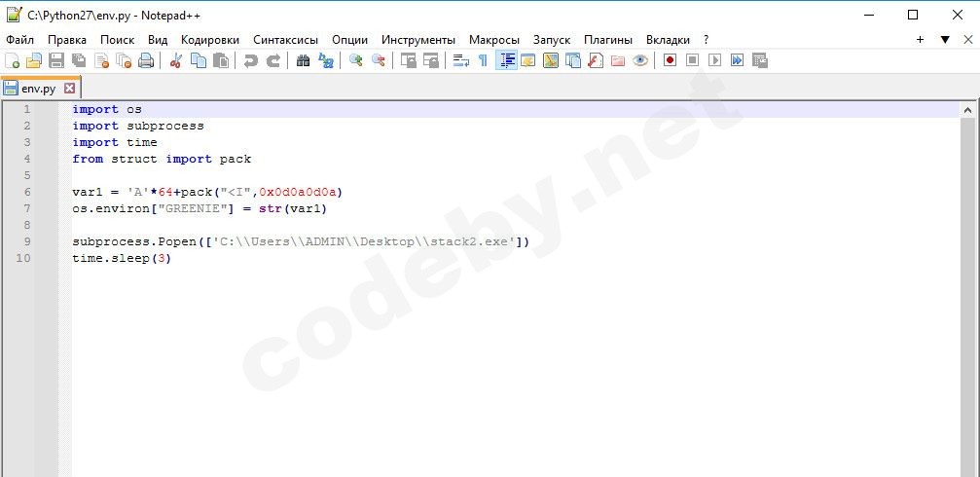Select the env.py document tab
The height and width of the screenshot is (477, 980).
click(x=39, y=89)
